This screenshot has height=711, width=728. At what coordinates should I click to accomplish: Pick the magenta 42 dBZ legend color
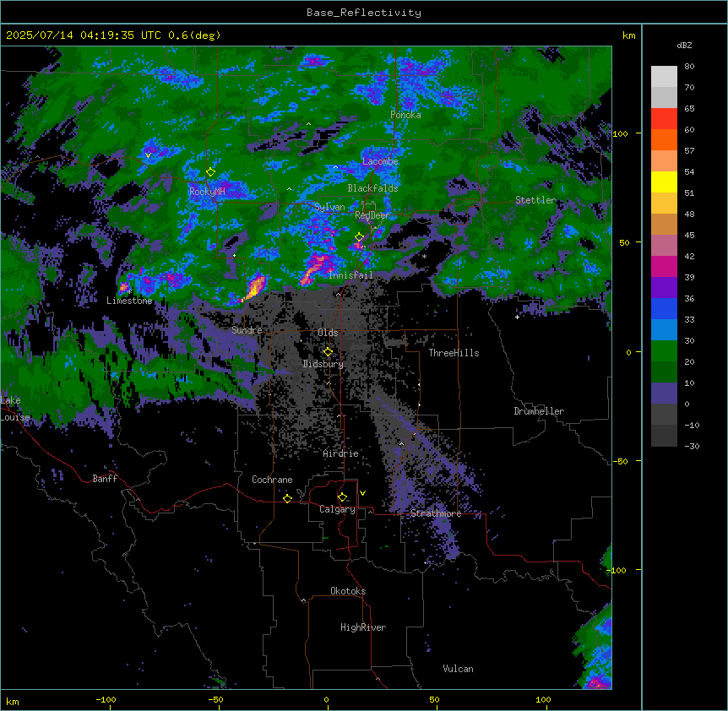[664, 266]
